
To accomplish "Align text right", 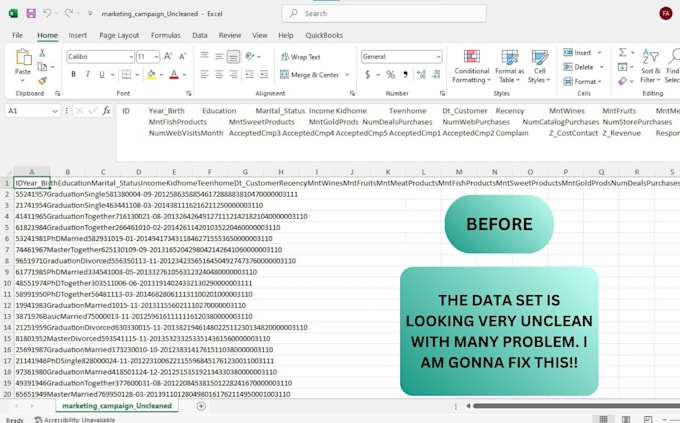I will pos(233,75).
